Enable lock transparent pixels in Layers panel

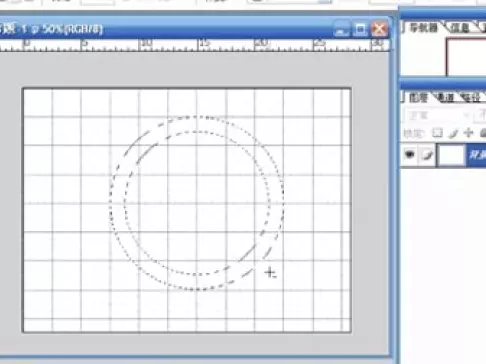(437, 133)
